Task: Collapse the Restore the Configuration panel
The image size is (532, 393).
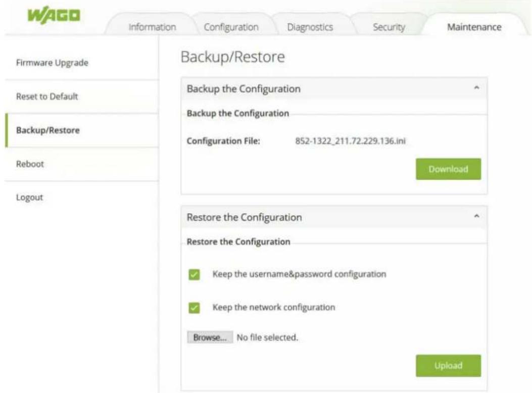Action: pyautogui.click(x=476, y=216)
